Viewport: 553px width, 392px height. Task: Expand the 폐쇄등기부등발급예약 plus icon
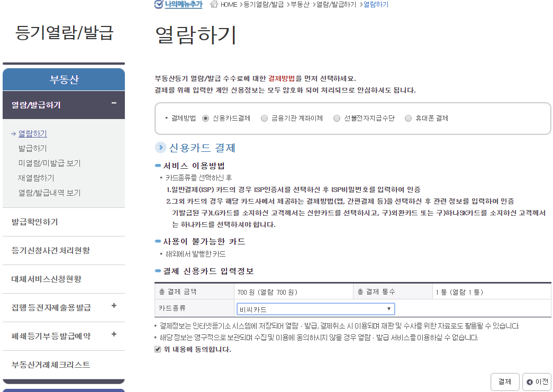pos(114,334)
